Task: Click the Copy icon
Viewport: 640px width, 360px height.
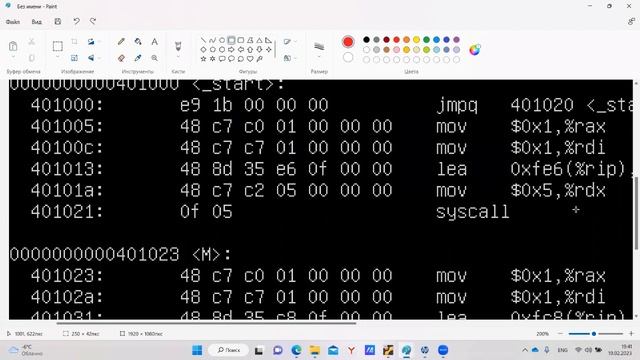Action: (x=31, y=58)
